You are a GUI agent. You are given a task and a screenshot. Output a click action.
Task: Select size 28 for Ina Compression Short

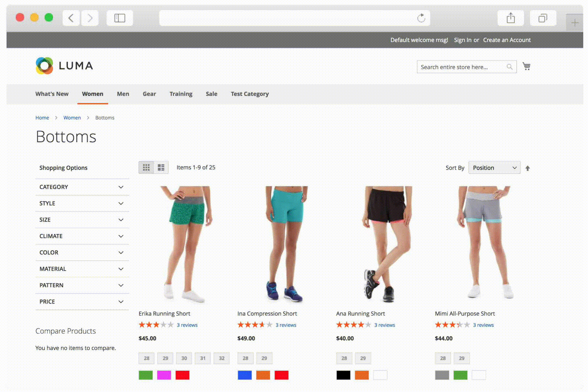click(x=245, y=358)
